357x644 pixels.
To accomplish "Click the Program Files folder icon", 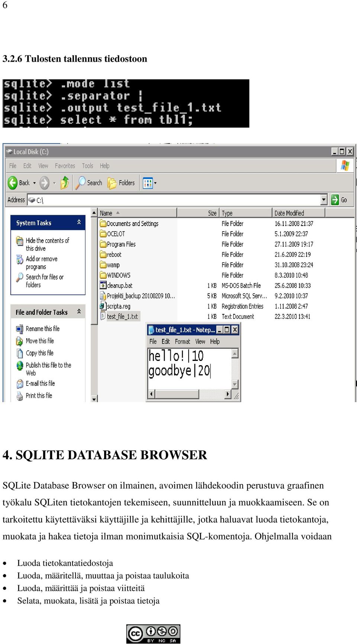I will 103,244.
